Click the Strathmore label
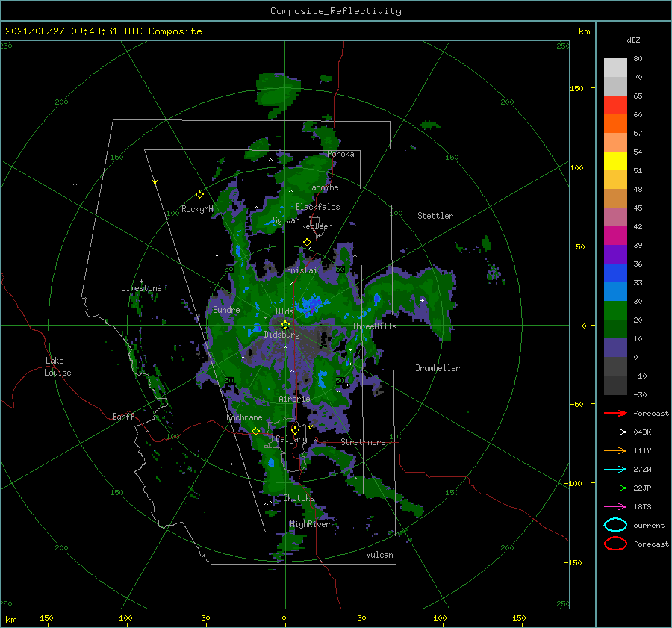Viewport: 672px width, 628px height. pos(363,442)
